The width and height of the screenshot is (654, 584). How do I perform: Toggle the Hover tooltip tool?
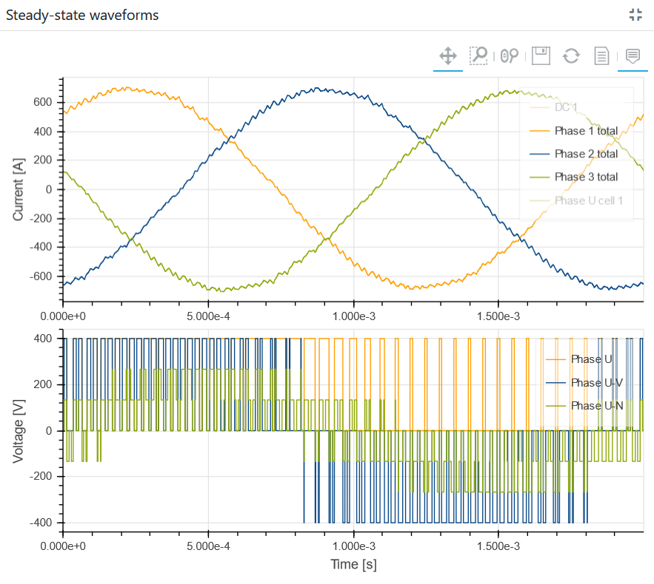pos(632,55)
